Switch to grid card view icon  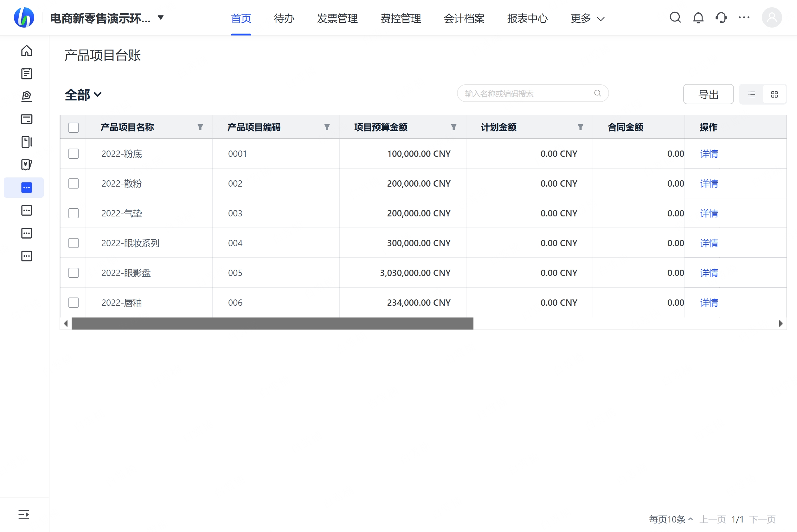tap(774, 94)
